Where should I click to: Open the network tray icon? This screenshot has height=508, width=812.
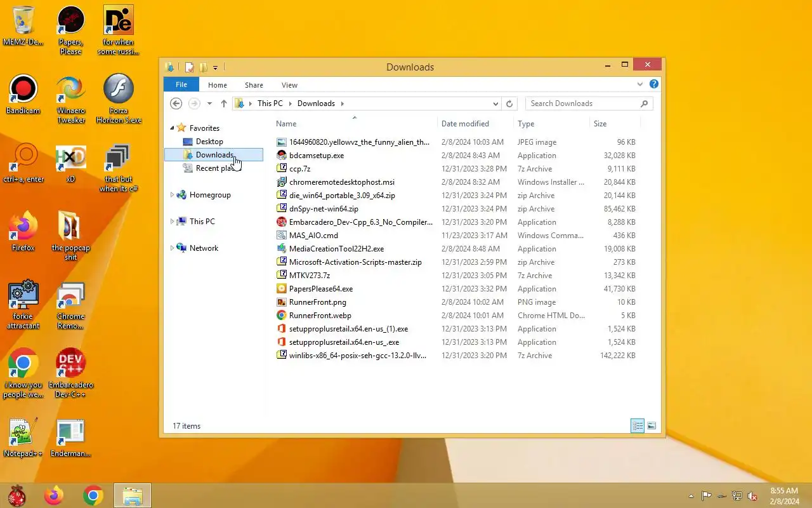(737, 496)
